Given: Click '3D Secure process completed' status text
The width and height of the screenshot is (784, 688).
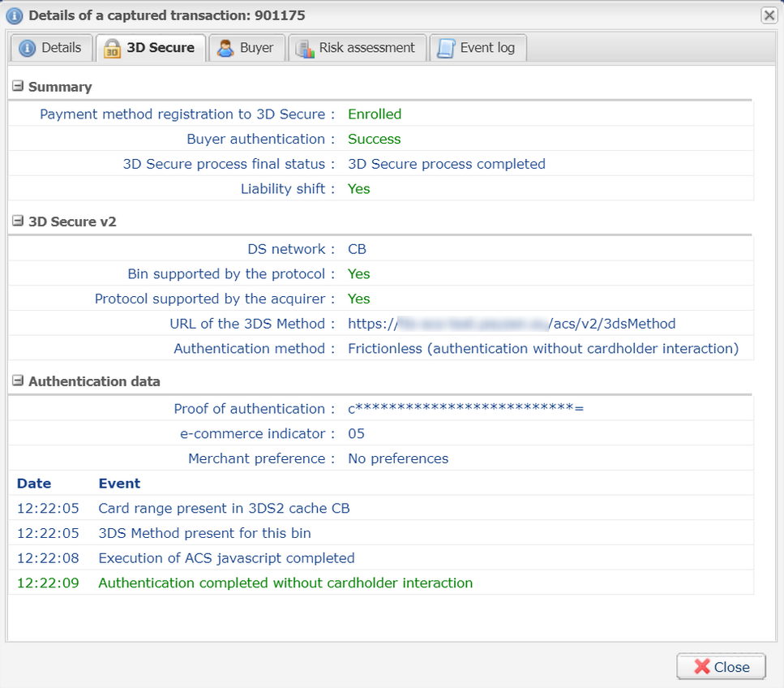Looking at the screenshot, I should point(447,164).
